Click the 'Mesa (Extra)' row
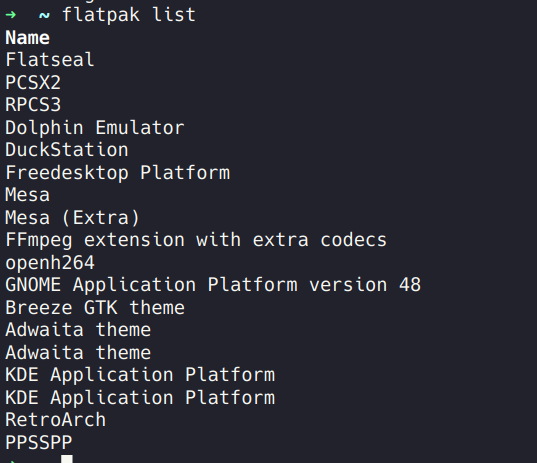This screenshot has width=537, height=463. point(72,218)
